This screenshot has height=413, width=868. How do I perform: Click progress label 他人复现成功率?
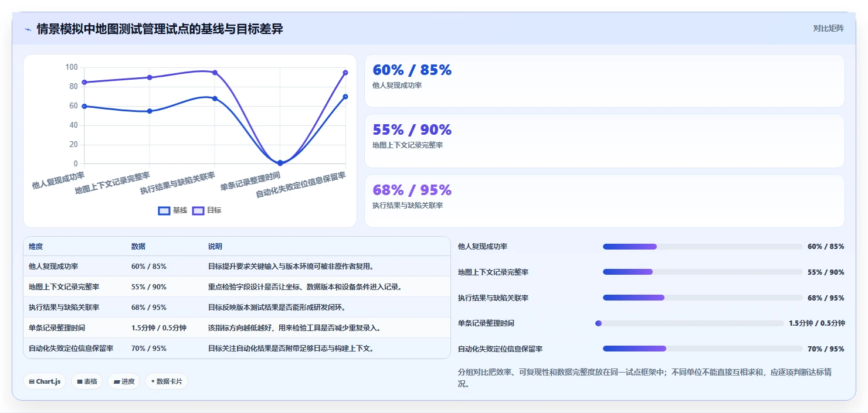pyautogui.click(x=483, y=247)
